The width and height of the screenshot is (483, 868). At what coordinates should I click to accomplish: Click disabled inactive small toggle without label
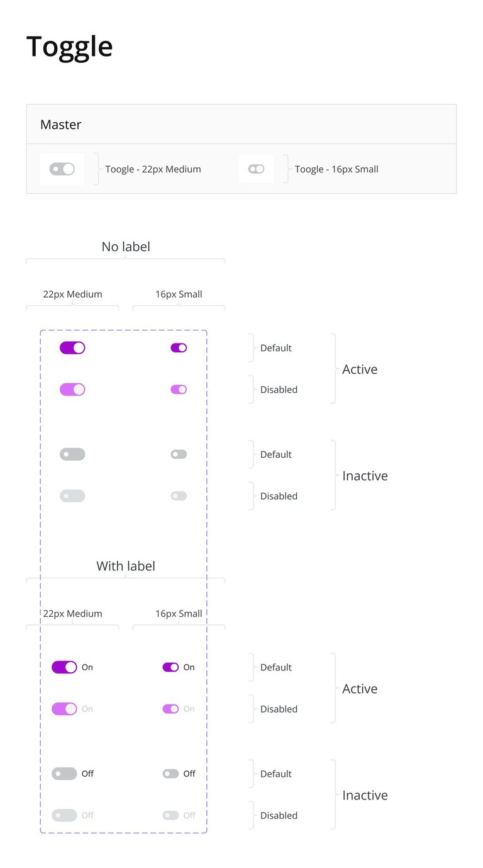click(179, 496)
